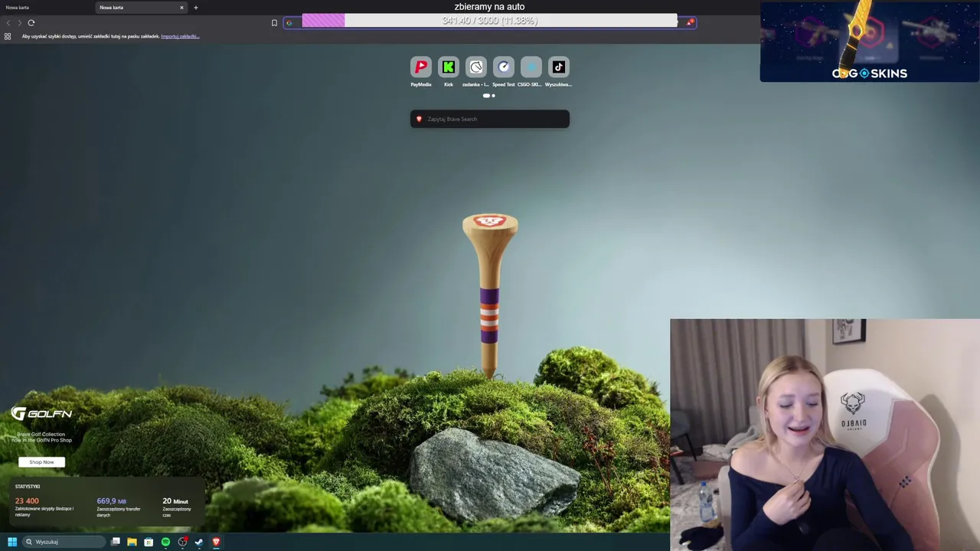Screen dimensions: 980x551
Task: Switch to second page of shortcut tiles
Action: pyautogui.click(x=493, y=96)
